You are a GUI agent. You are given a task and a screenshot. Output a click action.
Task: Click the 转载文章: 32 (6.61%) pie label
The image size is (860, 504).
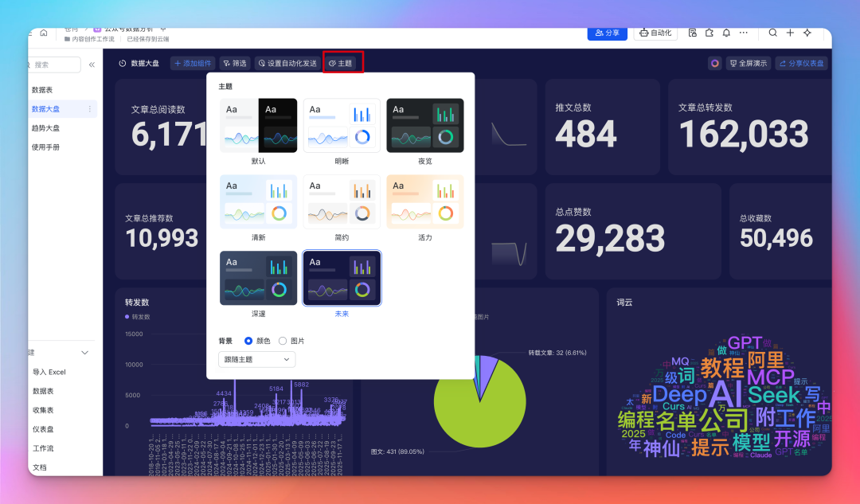tap(557, 353)
